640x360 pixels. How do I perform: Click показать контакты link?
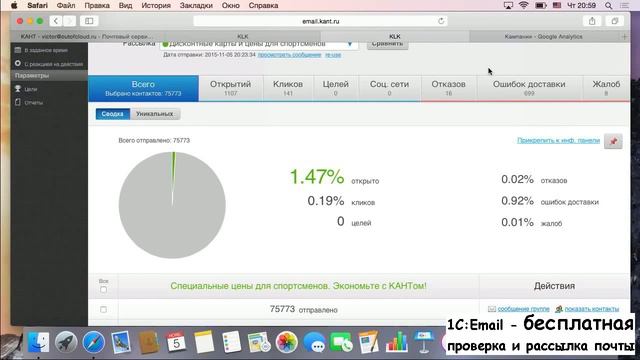pos(592,309)
